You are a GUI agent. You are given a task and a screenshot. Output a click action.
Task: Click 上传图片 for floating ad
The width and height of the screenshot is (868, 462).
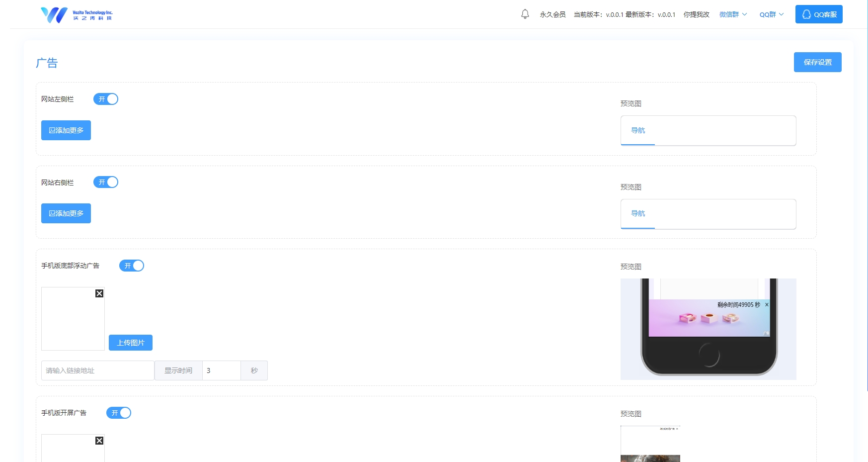point(131,343)
